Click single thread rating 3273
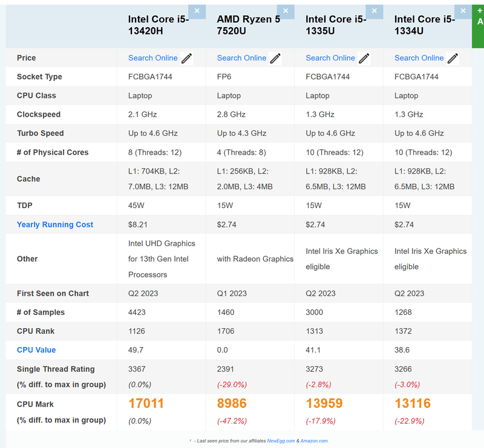Image resolution: width=484 pixels, height=448 pixels. point(314,369)
